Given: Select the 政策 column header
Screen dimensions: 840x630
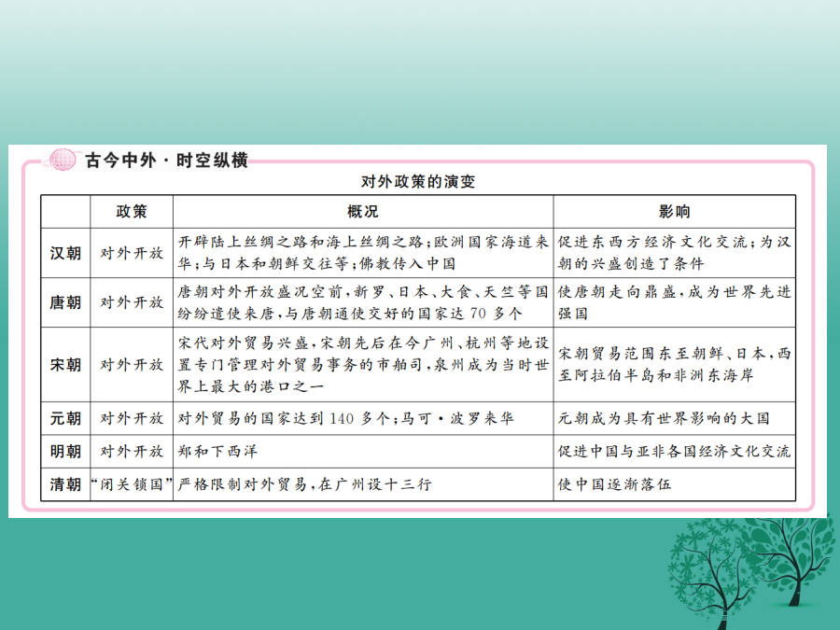Looking at the screenshot, I should (131, 211).
